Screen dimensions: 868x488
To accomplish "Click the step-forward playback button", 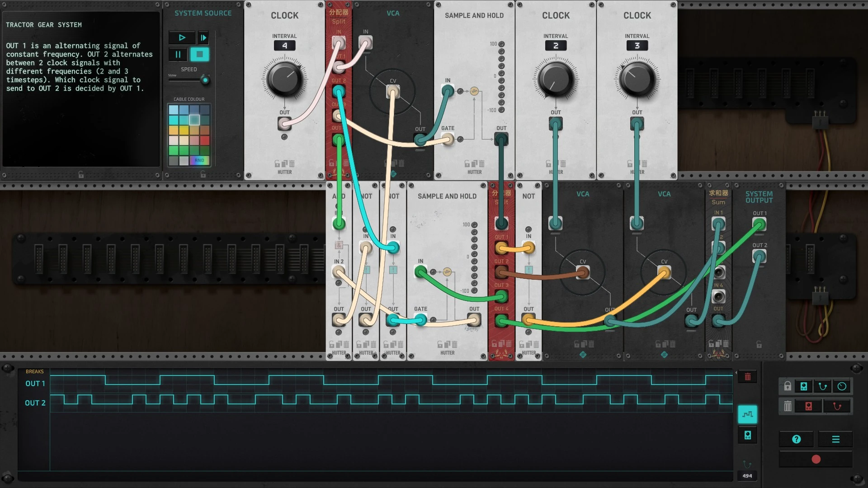I will pyautogui.click(x=203, y=38).
